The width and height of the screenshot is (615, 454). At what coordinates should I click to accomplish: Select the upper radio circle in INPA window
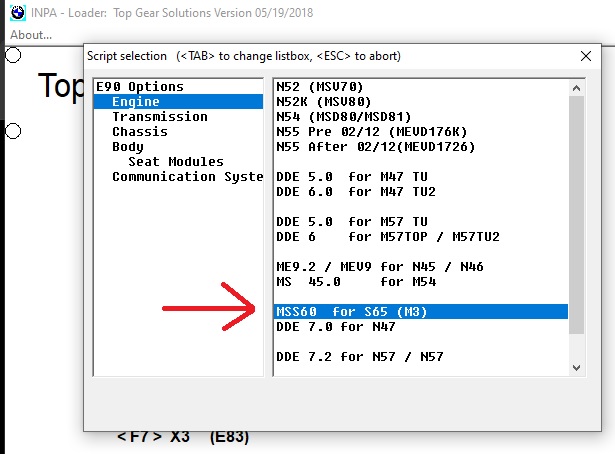(x=13, y=55)
